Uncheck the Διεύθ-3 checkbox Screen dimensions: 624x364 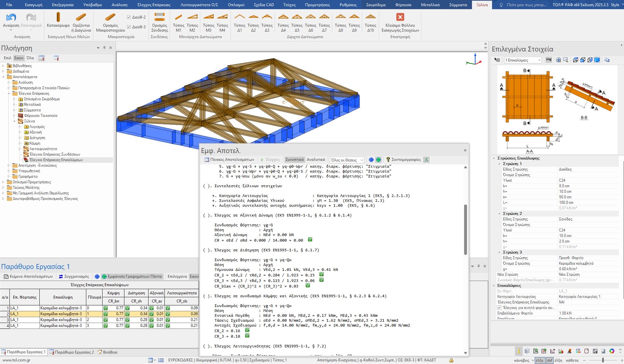coord(129,27)
